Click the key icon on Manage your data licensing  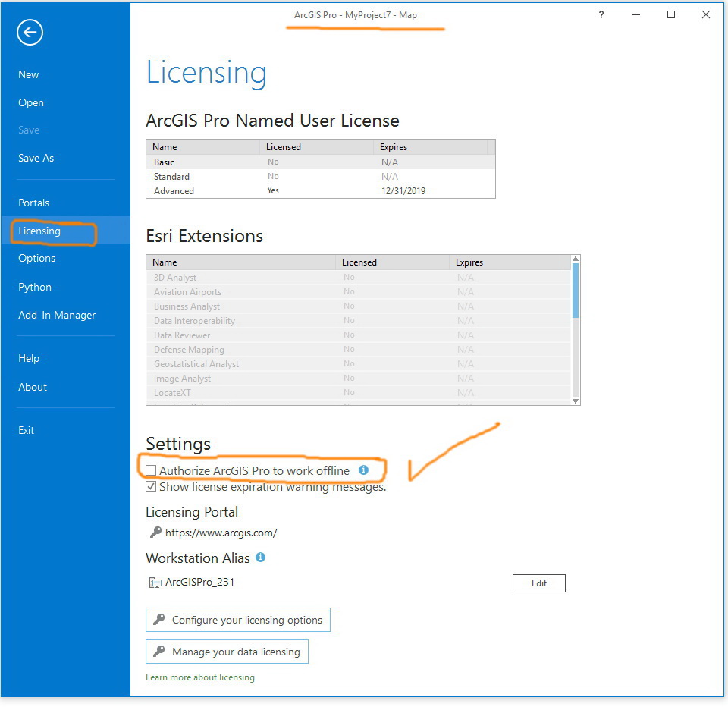(x=158, y=652)
